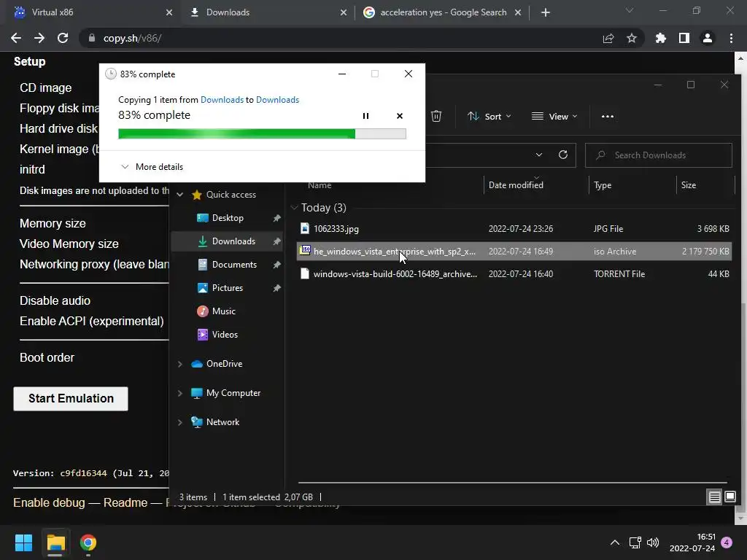Open the Enable debug link
Screen dimensions: 747x560
tap(49, 503)
